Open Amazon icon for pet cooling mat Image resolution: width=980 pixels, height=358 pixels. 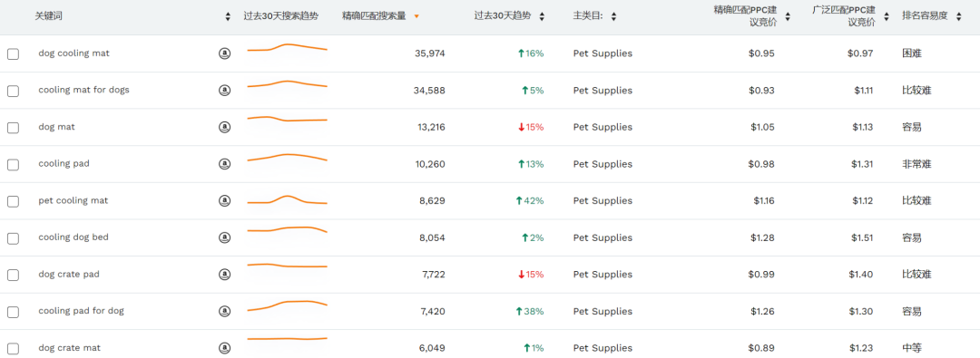[224, 201]
